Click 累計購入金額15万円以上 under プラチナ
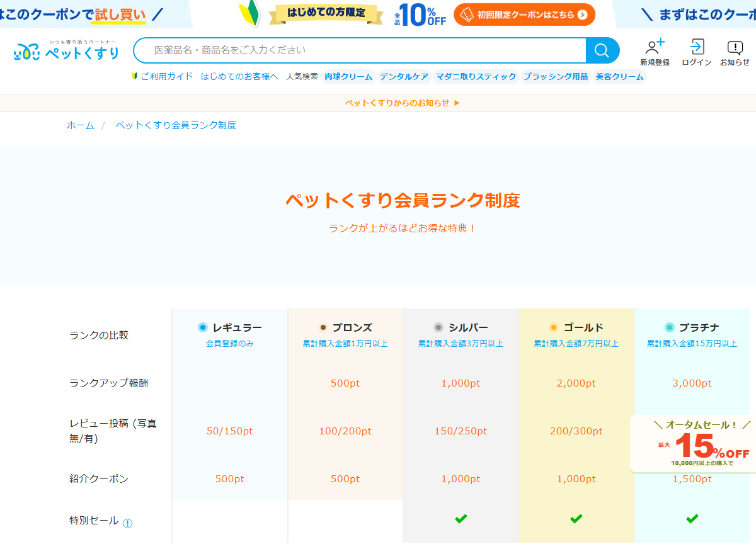Image resolution: width=756 pixels, height=554 pixels. coord(692,344)
